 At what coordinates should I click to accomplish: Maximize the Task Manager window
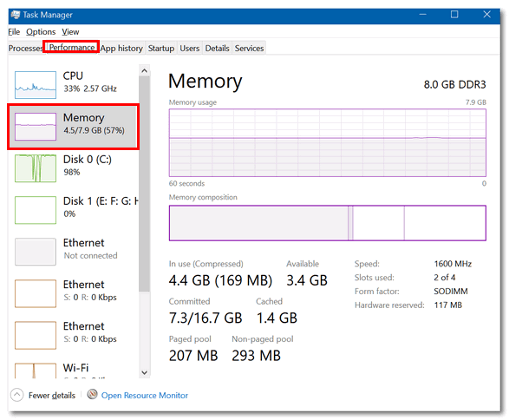click(454, 15)
